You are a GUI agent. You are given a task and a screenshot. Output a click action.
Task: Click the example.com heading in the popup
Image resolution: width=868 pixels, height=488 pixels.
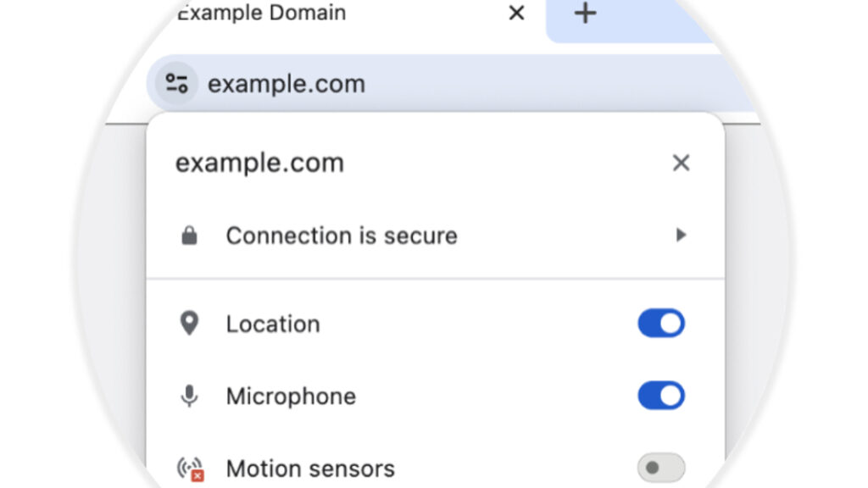[259, 163]
